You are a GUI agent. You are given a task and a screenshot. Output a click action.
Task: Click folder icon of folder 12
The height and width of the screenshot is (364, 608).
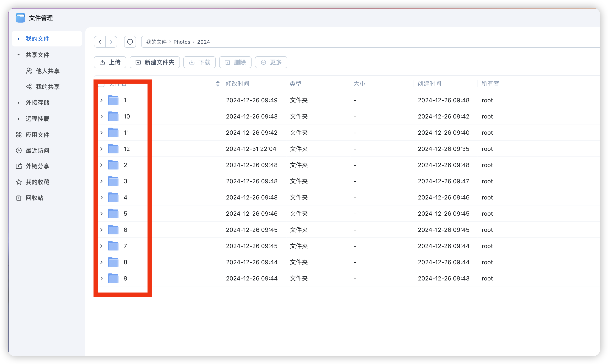click(x=113, y=149)
